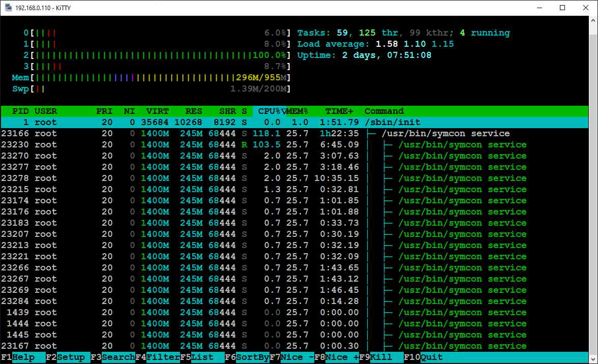Click the Mem usage bar meter
The height and width of the screenshot is (364, 598).
(x=160, y=78)
